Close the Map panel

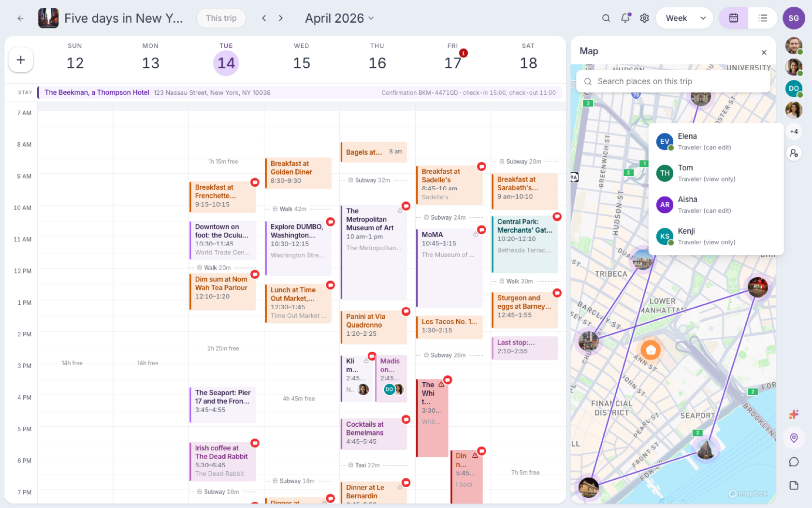(x=764, y=52)
